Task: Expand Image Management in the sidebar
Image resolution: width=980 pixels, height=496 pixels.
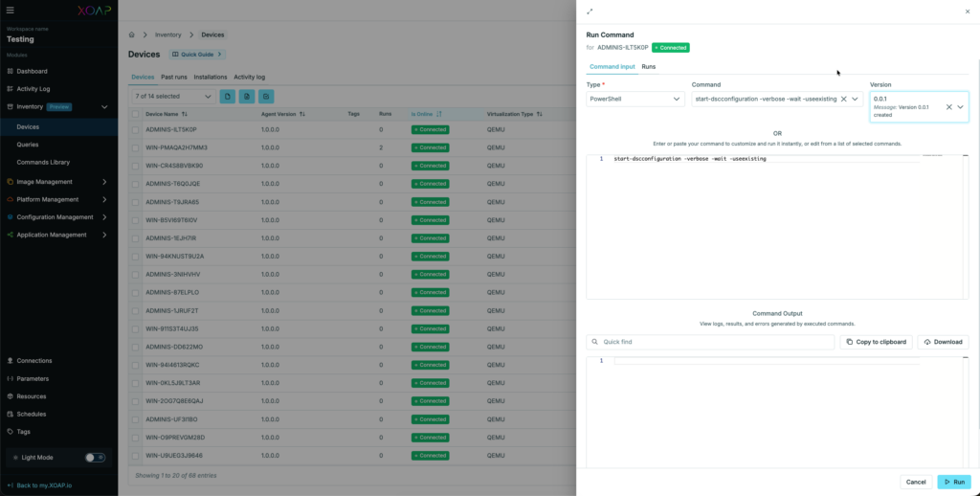Action: tap(57, 182)
